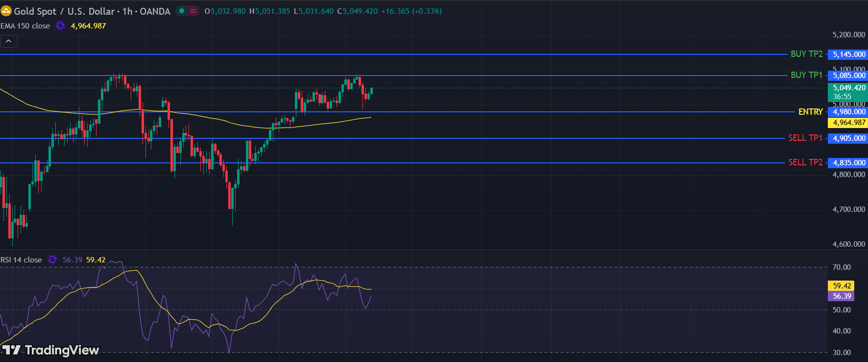Viewport: 868px width, 362px height.
Task: Click the green market status dot
Action: (x=182, y=11)
